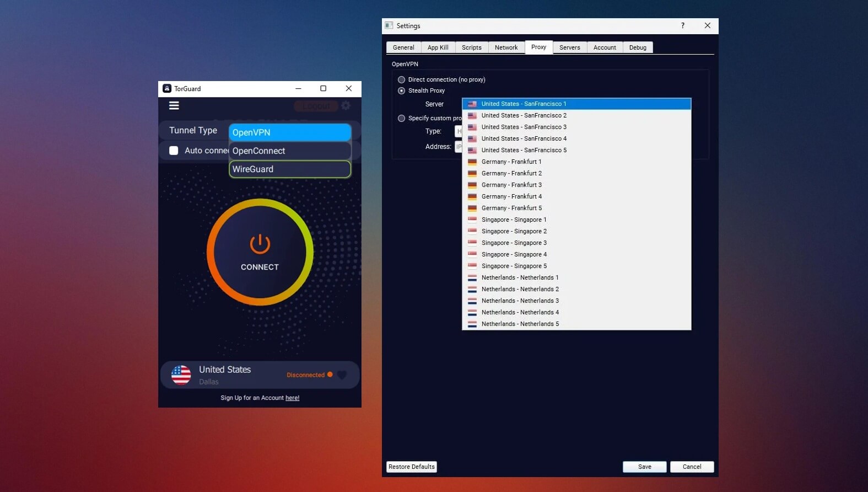The height and width of the screenshot is (492, 868).
Task: Switch to the Account tab
Action: [605, 47]
